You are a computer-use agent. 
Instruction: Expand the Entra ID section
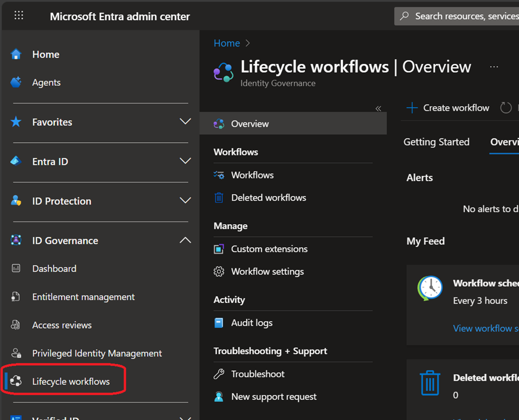click(x=185, y=161)
